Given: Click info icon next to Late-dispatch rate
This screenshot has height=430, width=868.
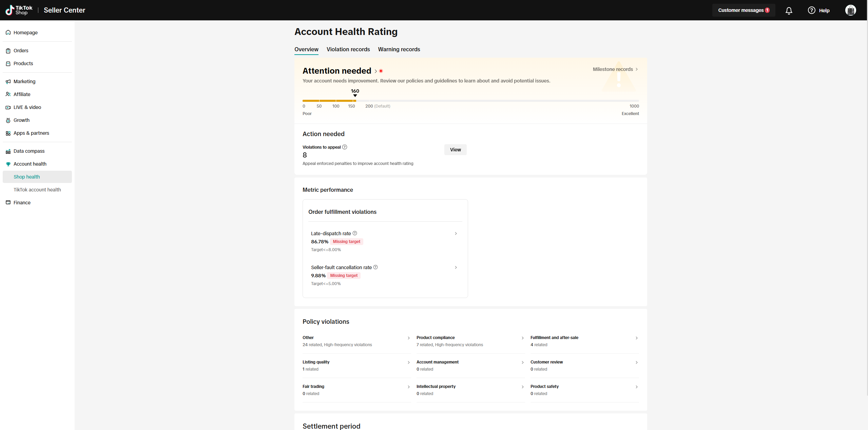Looking at the screenshot, I should coord(355,233).
